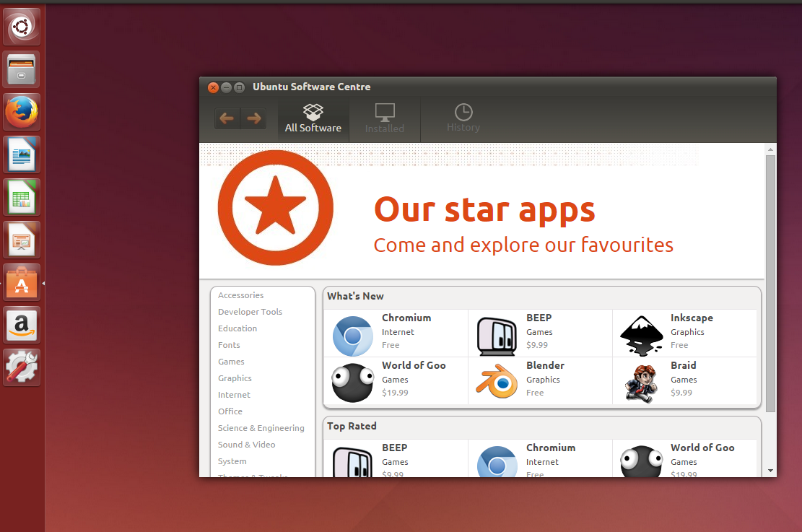Screen dimensions: 802x532
Task: Click BEEP icon in What's New
Action: click(x=497, y=336)
